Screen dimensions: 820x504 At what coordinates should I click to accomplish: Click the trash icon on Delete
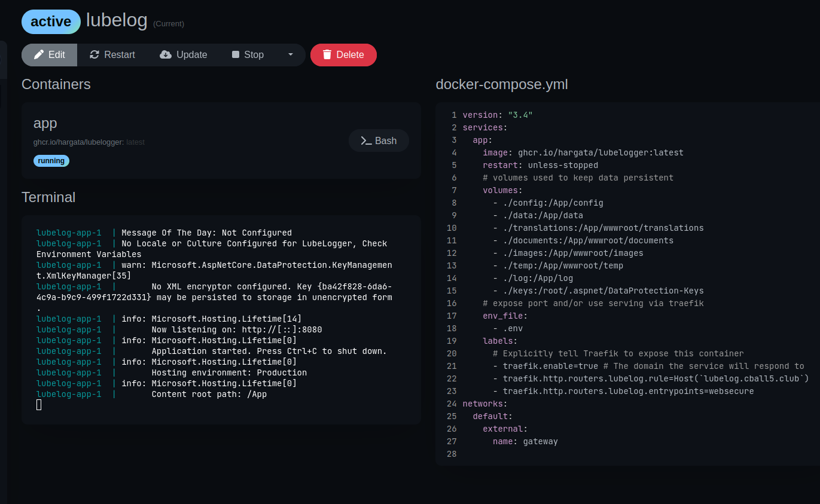point(327,55)
